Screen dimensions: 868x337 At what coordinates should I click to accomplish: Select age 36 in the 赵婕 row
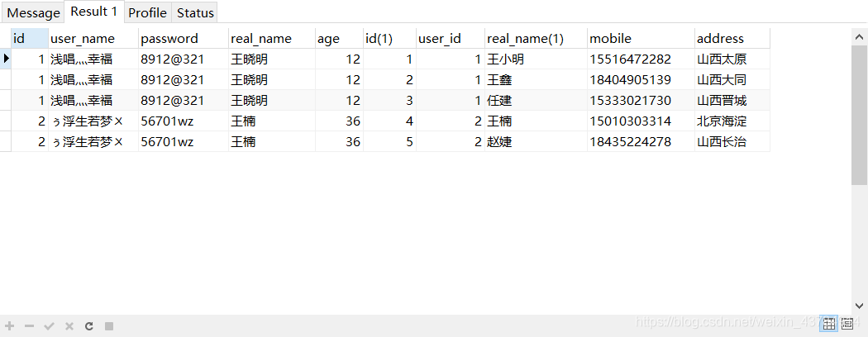point(339,142)
